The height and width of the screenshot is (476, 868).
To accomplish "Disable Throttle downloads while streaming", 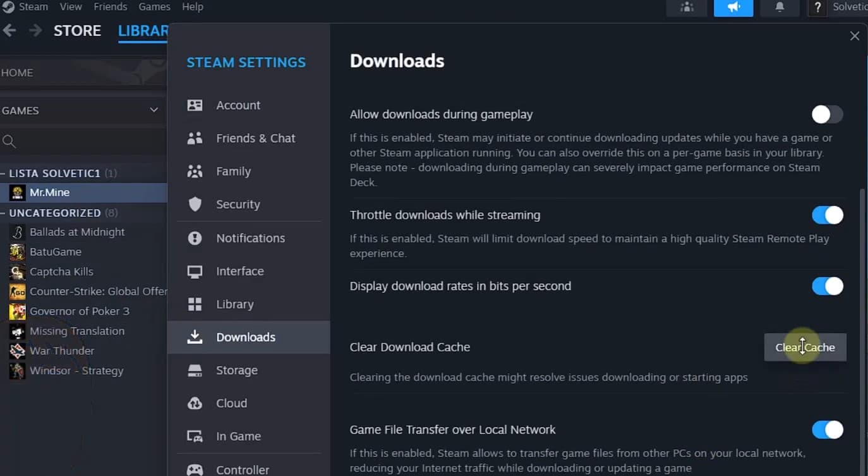I will coord(827,215).
